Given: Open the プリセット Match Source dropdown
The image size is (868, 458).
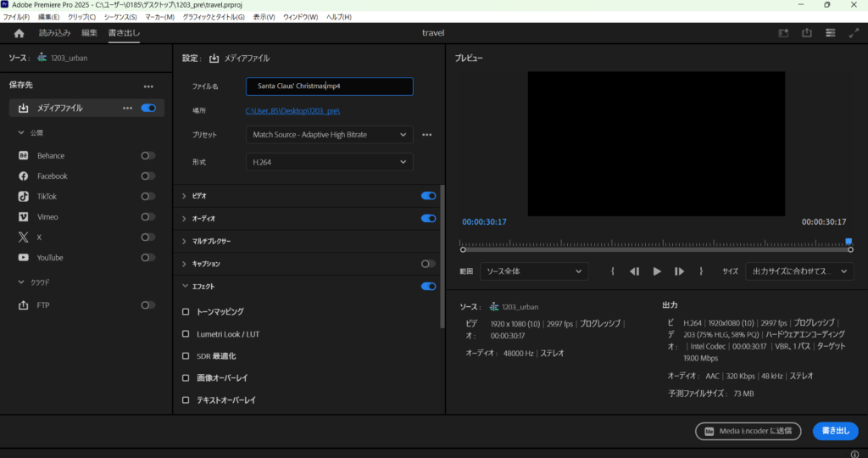Looking at the screenshot, I should (329, 135).
